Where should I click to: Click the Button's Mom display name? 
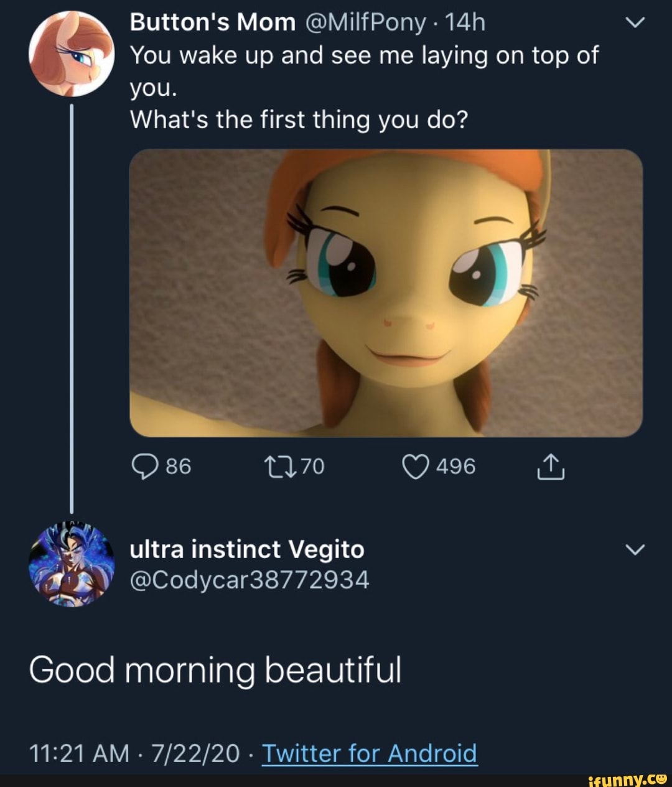[212, 23]
